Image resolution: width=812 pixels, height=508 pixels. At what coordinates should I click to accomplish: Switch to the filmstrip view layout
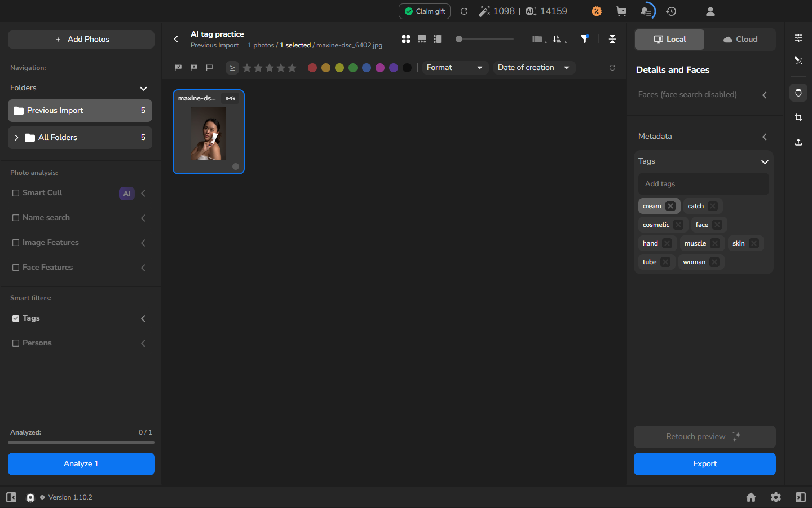pos(422,39)
